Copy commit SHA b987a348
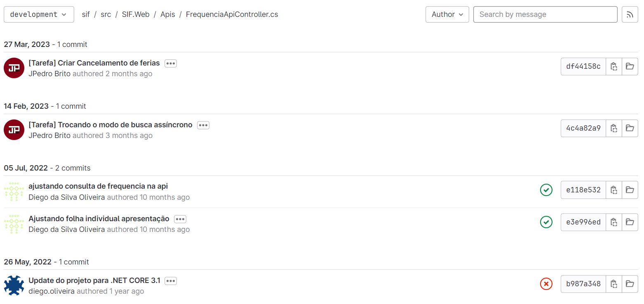Image resolution: width=644 pixels, height=304 pixels. [613, 284]
